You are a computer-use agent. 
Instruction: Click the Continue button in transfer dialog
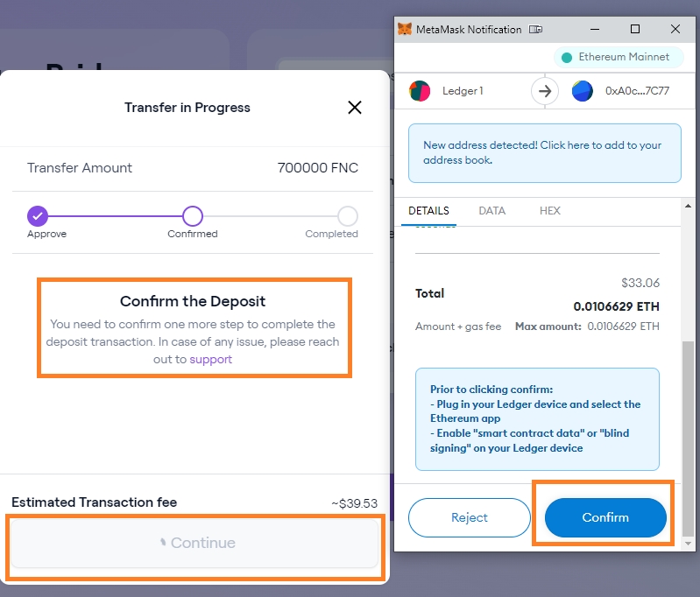click(194, 543)
